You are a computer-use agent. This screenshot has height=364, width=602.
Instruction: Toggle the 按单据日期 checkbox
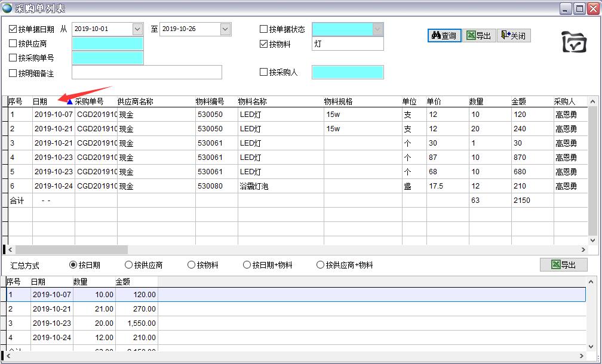[x=13, y=29]
